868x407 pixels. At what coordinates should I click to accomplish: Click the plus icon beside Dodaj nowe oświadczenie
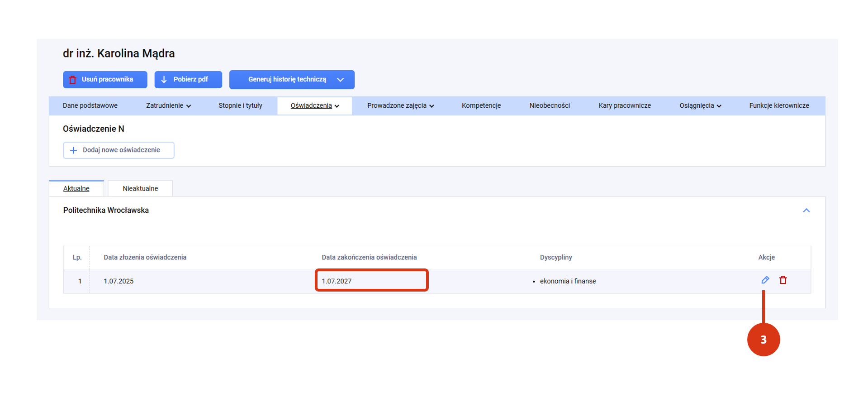click(x=74, y=150)
